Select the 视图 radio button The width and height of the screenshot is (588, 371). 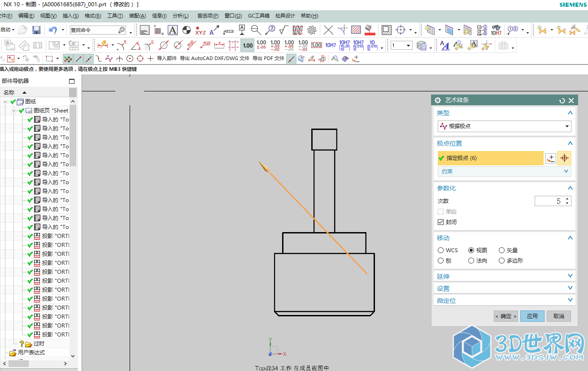pos(471,250)
